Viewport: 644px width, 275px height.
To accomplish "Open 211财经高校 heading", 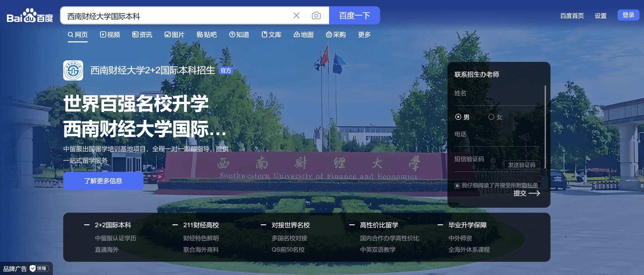I will 201,225.
